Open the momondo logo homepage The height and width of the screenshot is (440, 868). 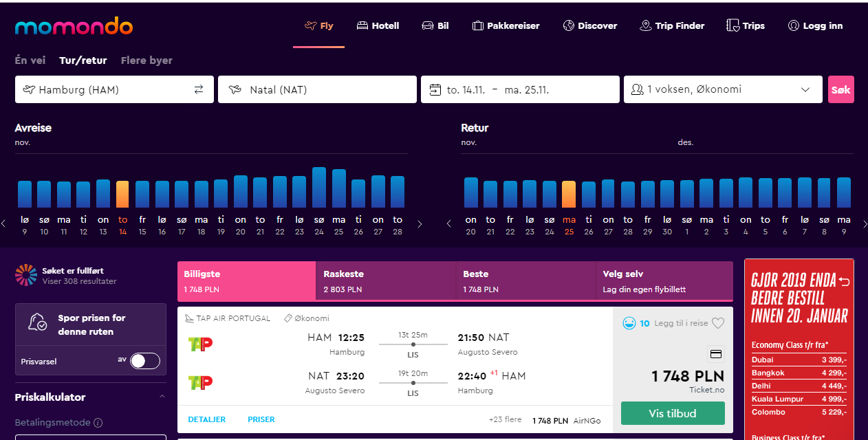pos(74,27)
